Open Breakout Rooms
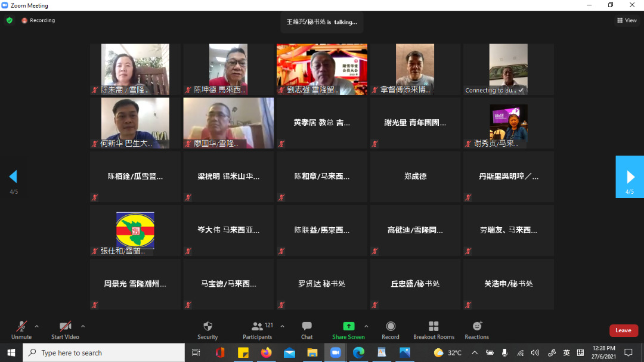This screenshot has width=644, height=362. [x=434, y=327]
